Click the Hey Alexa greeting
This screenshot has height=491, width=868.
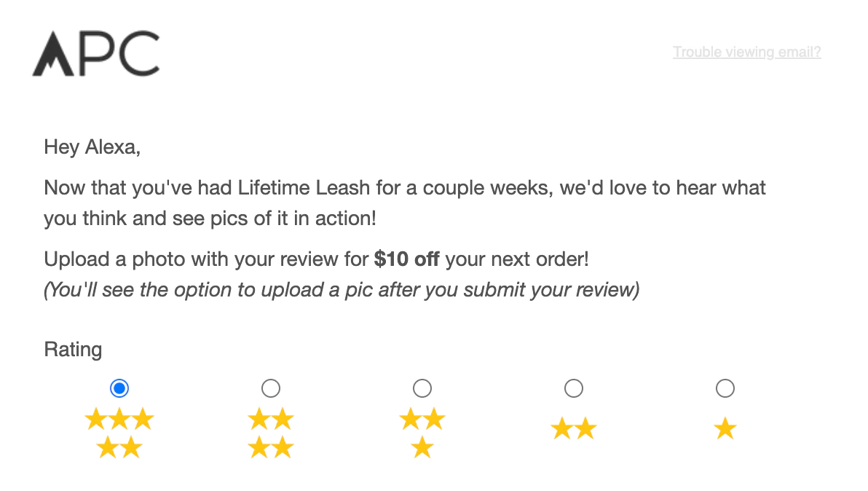92,147
